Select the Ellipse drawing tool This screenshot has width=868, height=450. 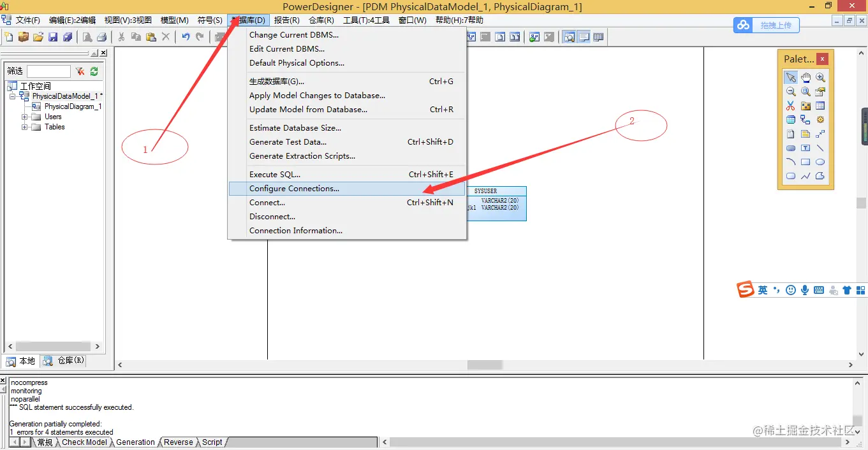coord(820,161)
